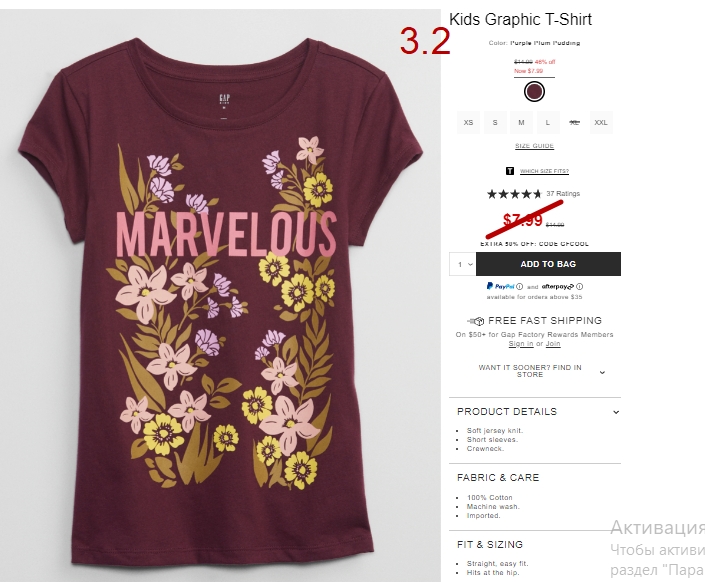Click the Join rewards link

point(553,344)
